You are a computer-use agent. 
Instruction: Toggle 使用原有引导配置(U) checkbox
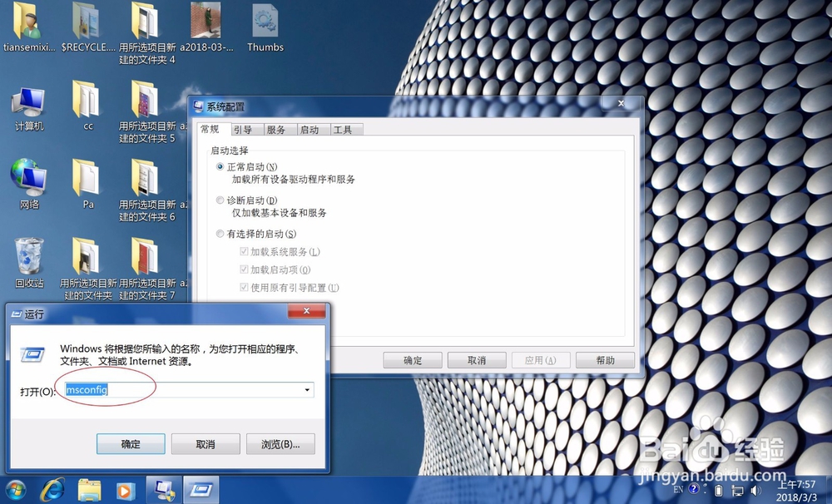(244, 287)
